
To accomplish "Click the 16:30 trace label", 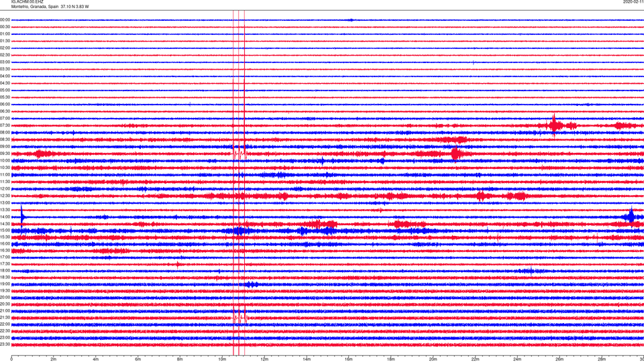I will 5,250.
